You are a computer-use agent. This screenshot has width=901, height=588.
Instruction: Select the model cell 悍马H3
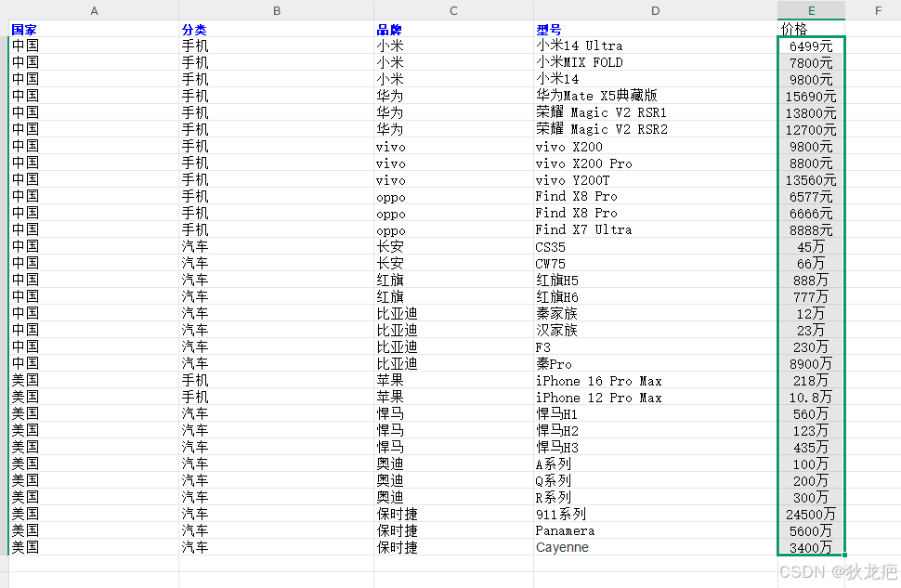pos(655,447)
